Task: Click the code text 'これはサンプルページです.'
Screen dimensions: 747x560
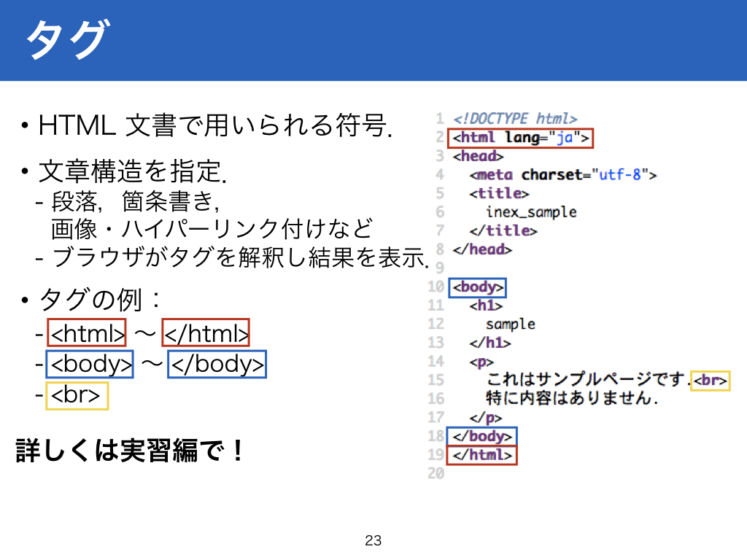Action: click(x=589, y=380)
